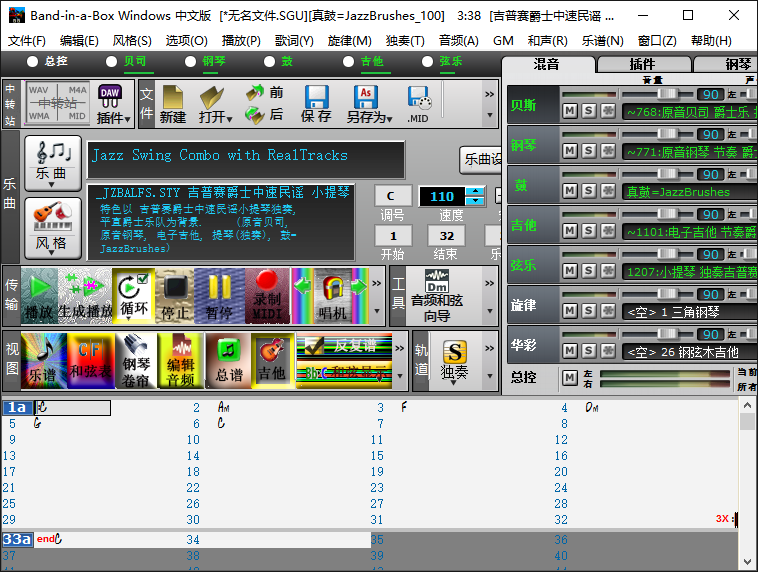The width and height of the screenshot is (758, 572).
Task: Open the 风格(S) menu
Action: (x=132, y=41)
